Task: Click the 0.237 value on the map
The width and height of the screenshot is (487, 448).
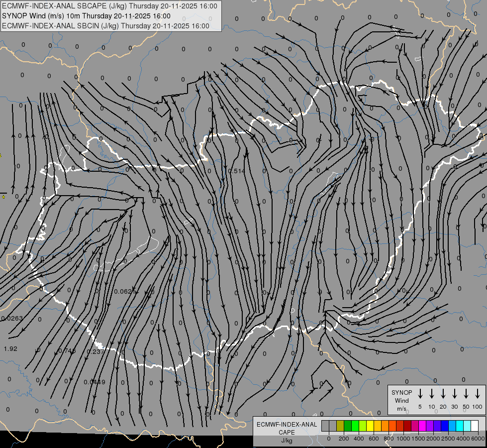Action: 96,351
